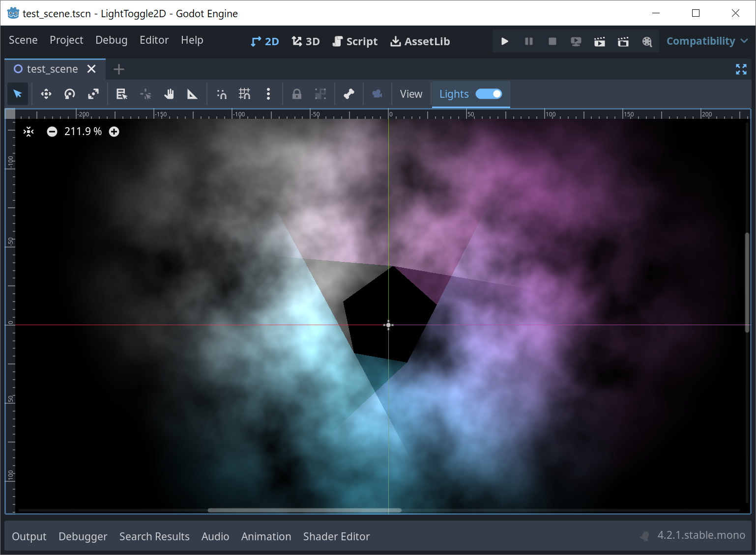Group the selected node's children
756x555 pixels.
click(320, 94)
